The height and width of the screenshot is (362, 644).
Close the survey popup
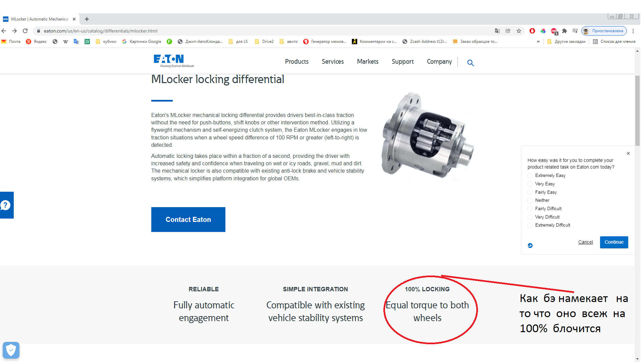[628, 154]
